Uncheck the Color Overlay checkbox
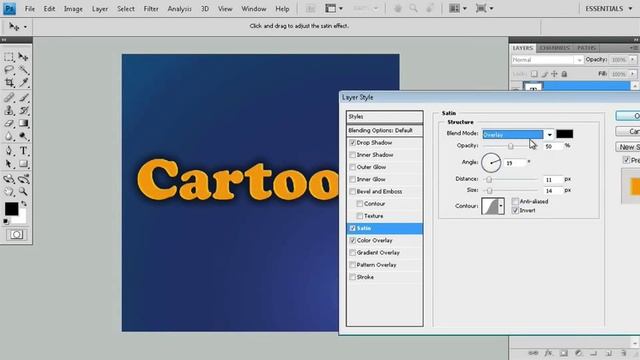The width and height of the screenshot is (640, 360). [352, 241]
